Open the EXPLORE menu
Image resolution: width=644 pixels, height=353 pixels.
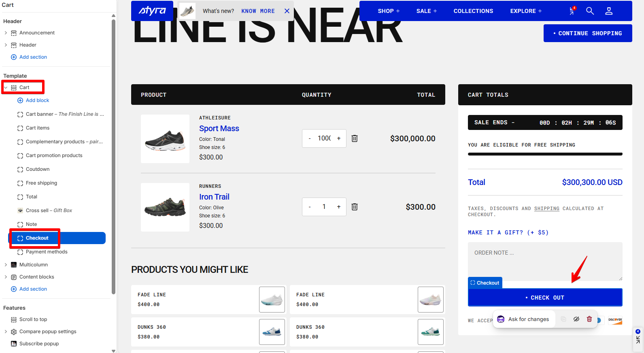tap(526, 11)
